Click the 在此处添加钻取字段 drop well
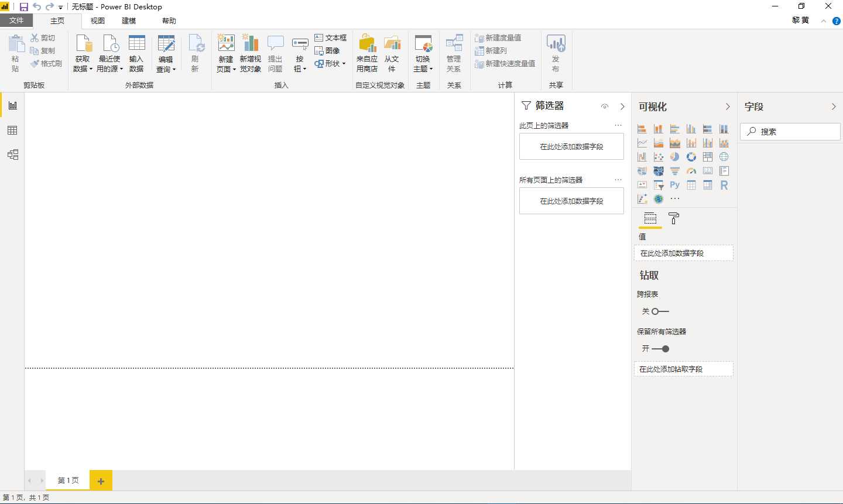843x504 pixels. pyautogui.click(x=684, y=369)
